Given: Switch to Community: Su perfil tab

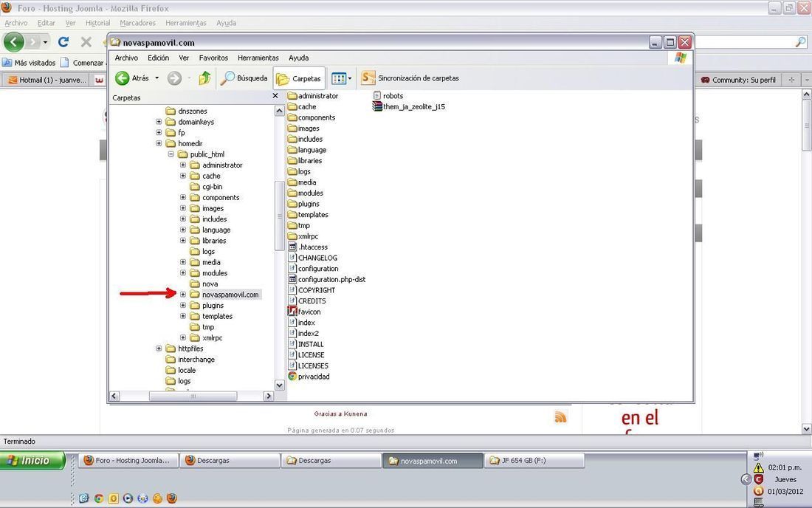Looking at the screenshot, I should (738, 80).
